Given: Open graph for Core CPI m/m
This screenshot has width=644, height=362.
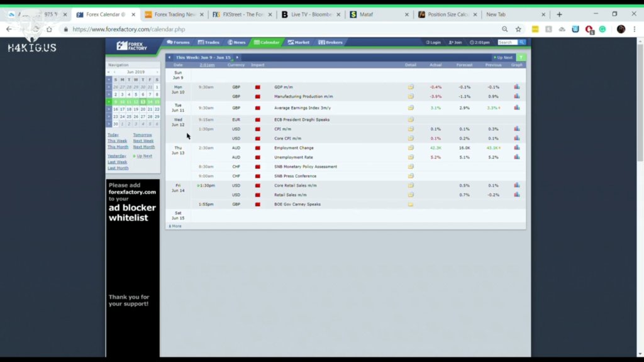Looking at the screenshot, I should (x=517, y=138).
